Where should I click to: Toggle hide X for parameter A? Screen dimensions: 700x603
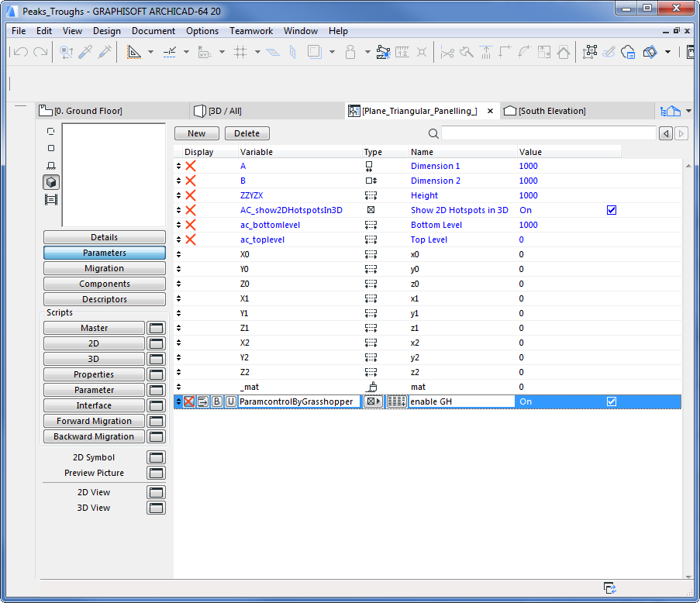(x=191, y=166)
